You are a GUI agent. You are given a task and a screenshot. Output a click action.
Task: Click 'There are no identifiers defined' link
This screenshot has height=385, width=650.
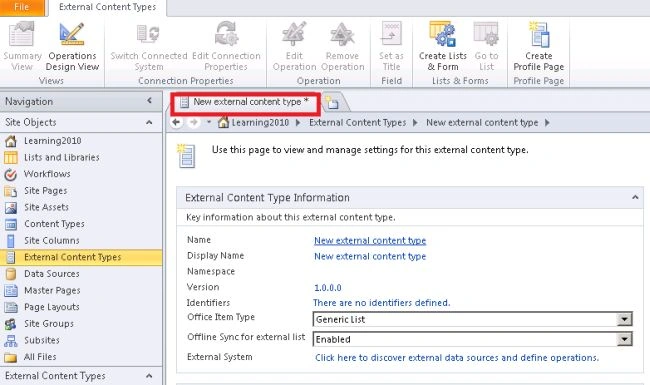[x=381, y=303]
